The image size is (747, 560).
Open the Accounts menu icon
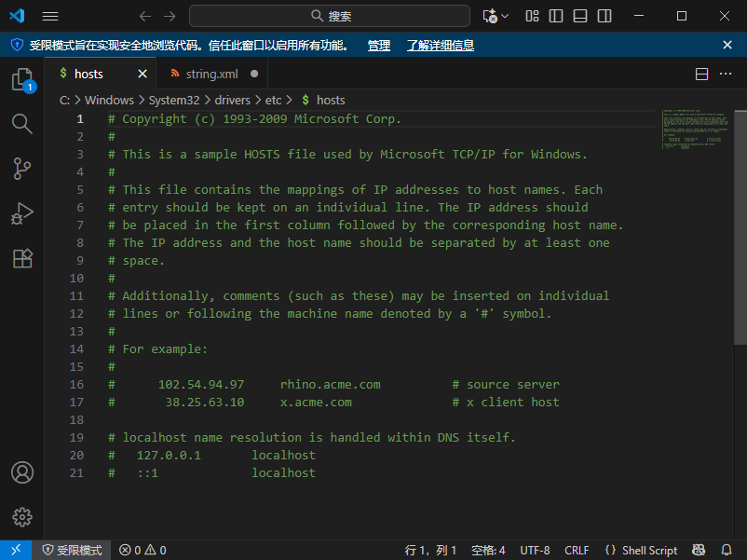point(21,472)
